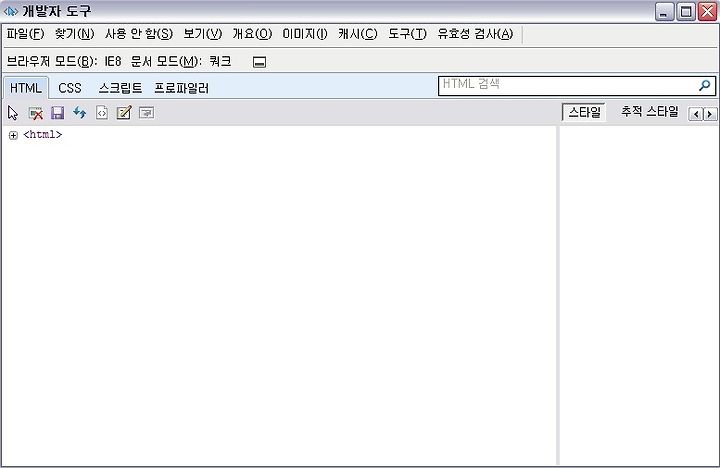Open the 브라우저 모드(B): IE8 dropdown
This screenshot has width=720, height=468.
coord(64,62)
